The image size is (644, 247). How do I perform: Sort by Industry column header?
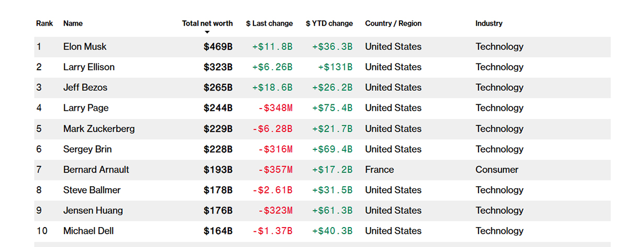tap(488, 24)
